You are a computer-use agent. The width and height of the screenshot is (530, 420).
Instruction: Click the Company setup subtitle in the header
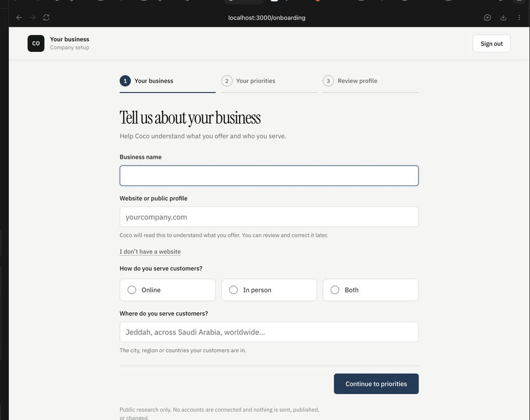click(x=70, y=47)
